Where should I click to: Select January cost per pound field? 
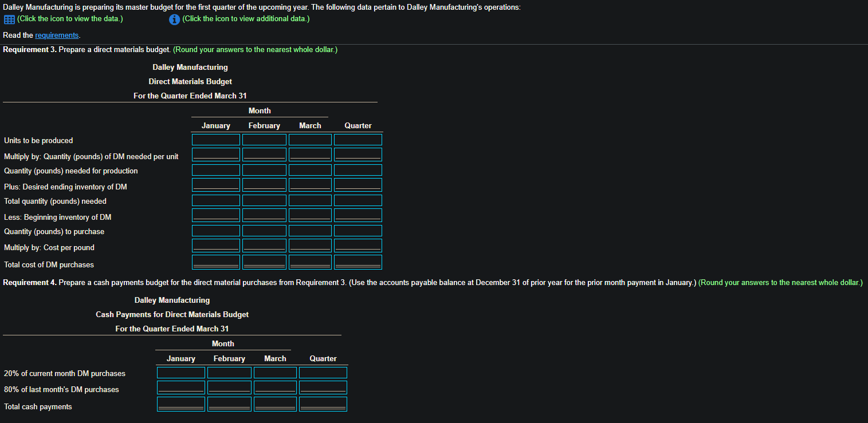click(216, 246)
